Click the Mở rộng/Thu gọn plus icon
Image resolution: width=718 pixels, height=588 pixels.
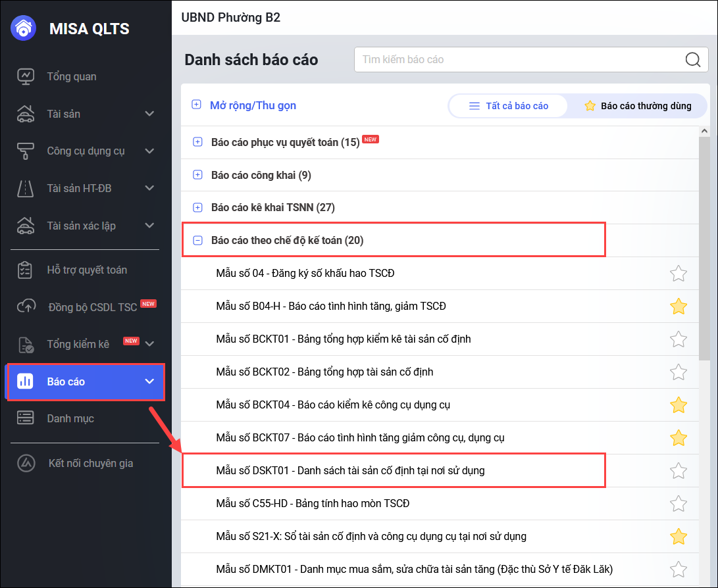(x=196, y=105)
